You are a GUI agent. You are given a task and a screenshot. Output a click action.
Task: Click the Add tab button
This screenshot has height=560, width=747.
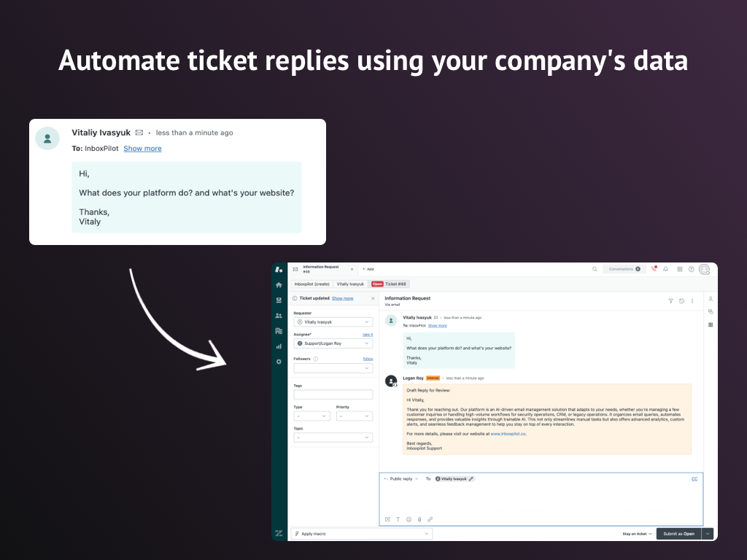click(368, 269)
